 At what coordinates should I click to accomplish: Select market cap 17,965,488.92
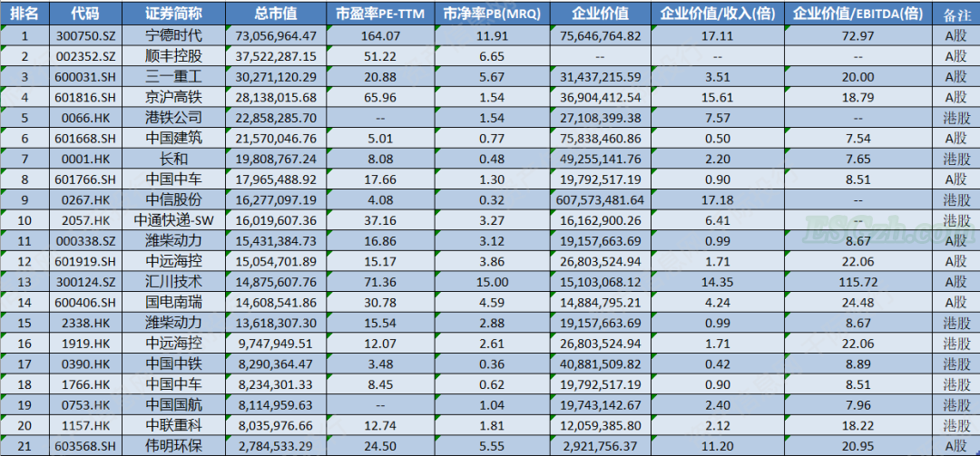tap(276, 179)
